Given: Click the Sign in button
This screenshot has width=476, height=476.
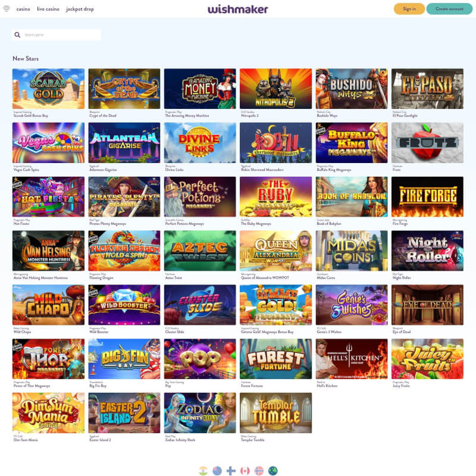Looking at the screenshot, I should (x=409, y=9).
